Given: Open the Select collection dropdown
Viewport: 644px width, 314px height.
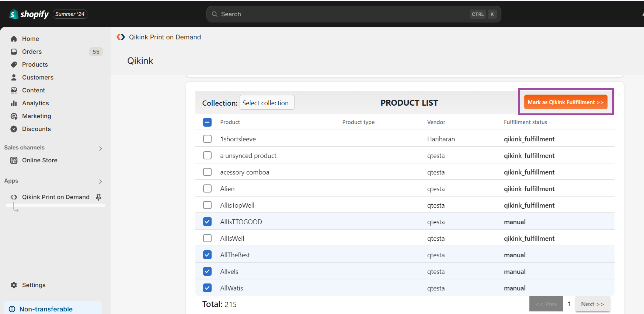Looking at the screenshot, I should [267, 103].
